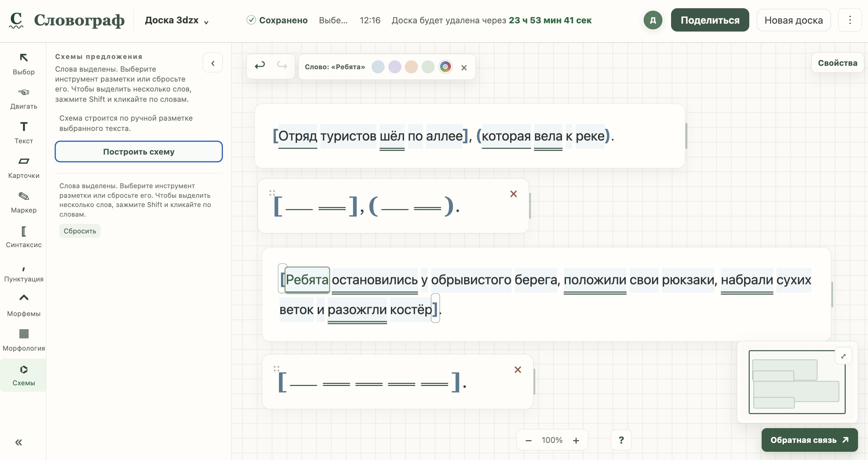The image size is (868, 460).
Task: Apply the lavender highlight swatch
Action: [395, 67]
